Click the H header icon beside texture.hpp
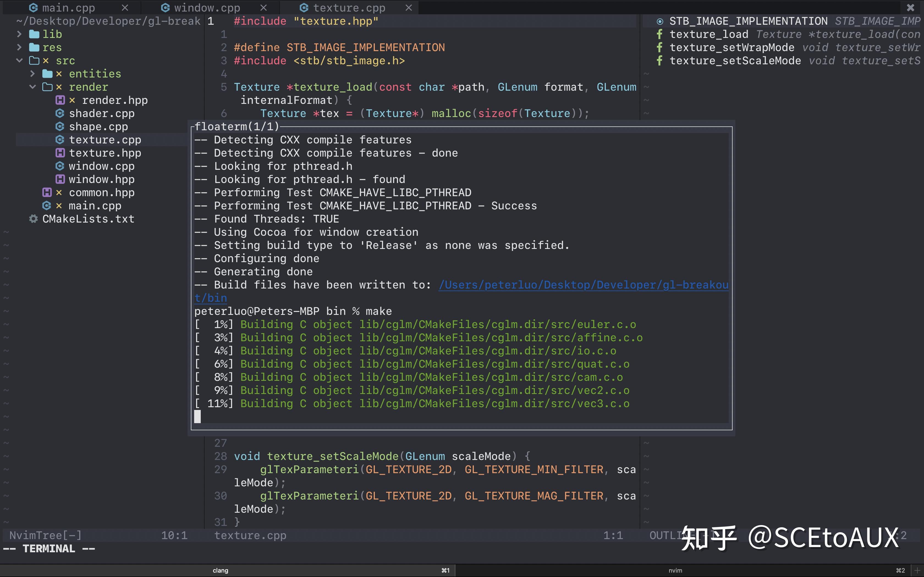 pyautogui.click(x=60, y=153)
